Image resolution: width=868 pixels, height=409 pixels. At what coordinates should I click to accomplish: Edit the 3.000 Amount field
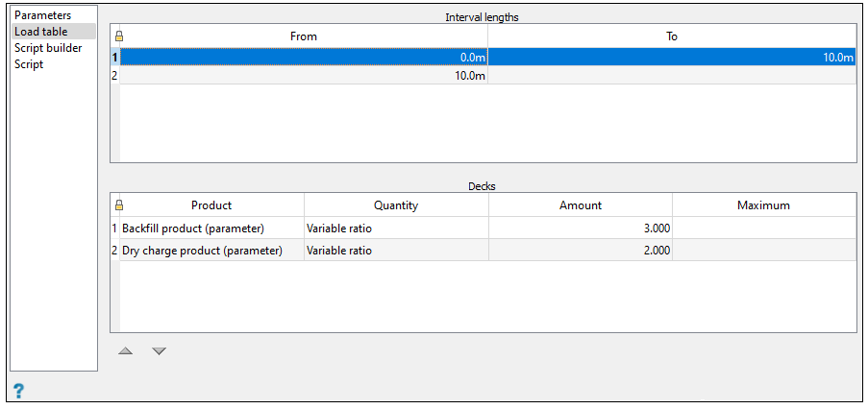(581, 229)
